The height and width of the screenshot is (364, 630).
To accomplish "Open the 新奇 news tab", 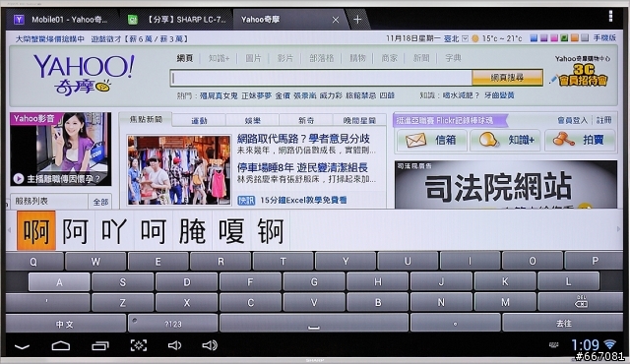I will pyautogui.click(x=306, y=120).
